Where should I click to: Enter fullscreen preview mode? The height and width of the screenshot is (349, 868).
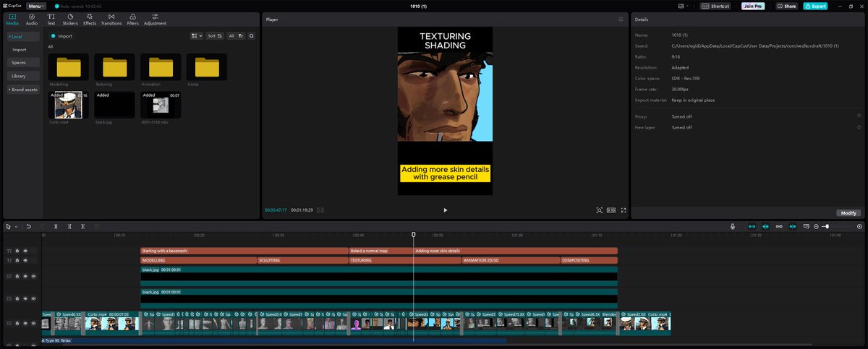coord(624,210)
